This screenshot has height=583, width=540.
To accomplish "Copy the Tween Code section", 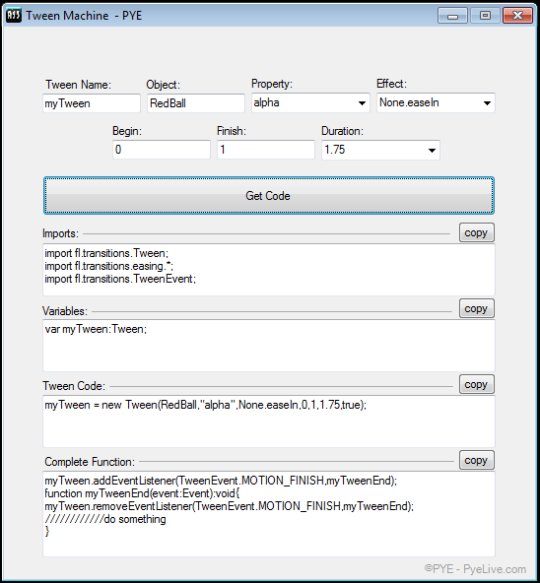I will pyautogui.click(x=476, y=384).
